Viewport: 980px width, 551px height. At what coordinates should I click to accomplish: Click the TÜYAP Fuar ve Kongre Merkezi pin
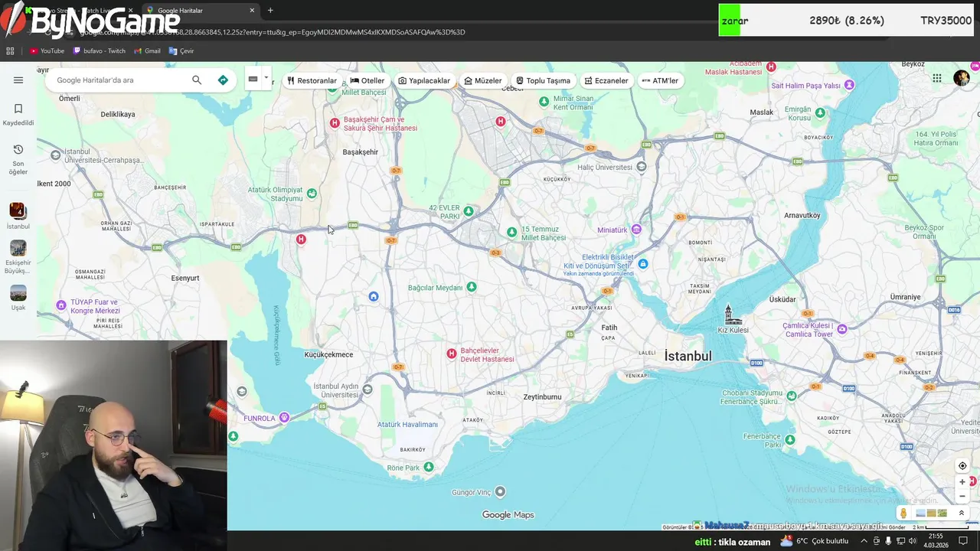tap(61, 306)
